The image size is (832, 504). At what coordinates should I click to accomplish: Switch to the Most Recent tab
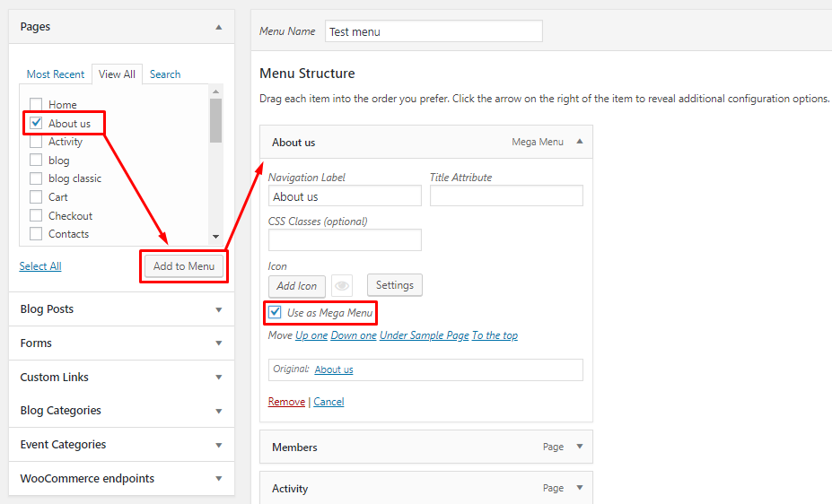pyautogui.click(x=55, y=74)
